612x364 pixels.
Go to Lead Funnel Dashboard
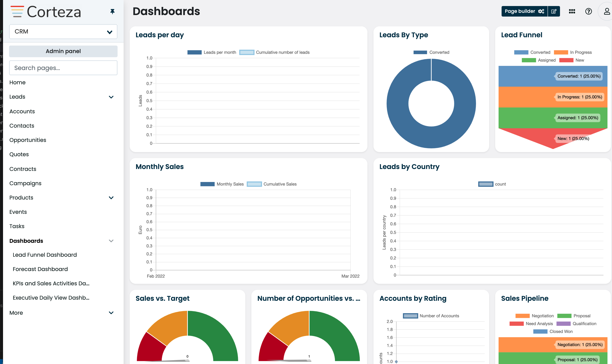(45, 255)
